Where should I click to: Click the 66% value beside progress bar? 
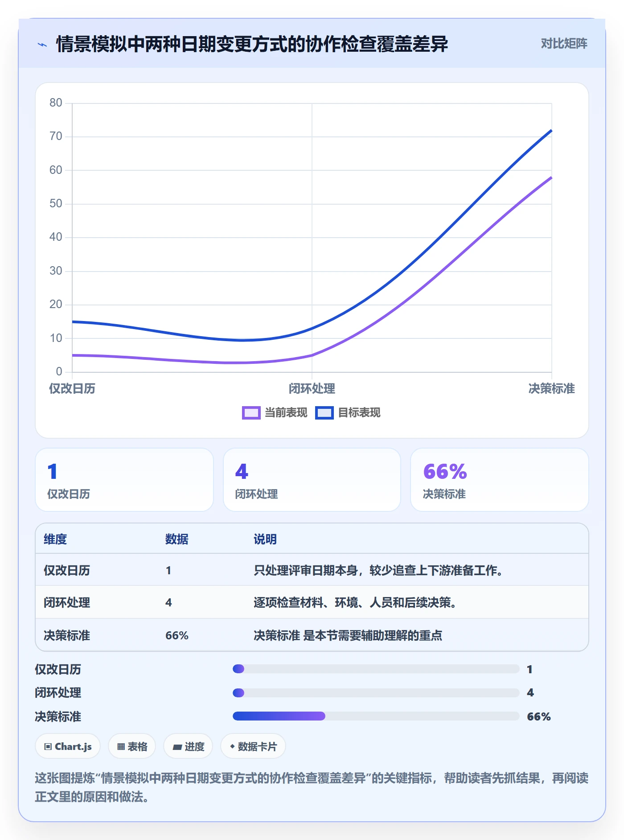point(539,717)
